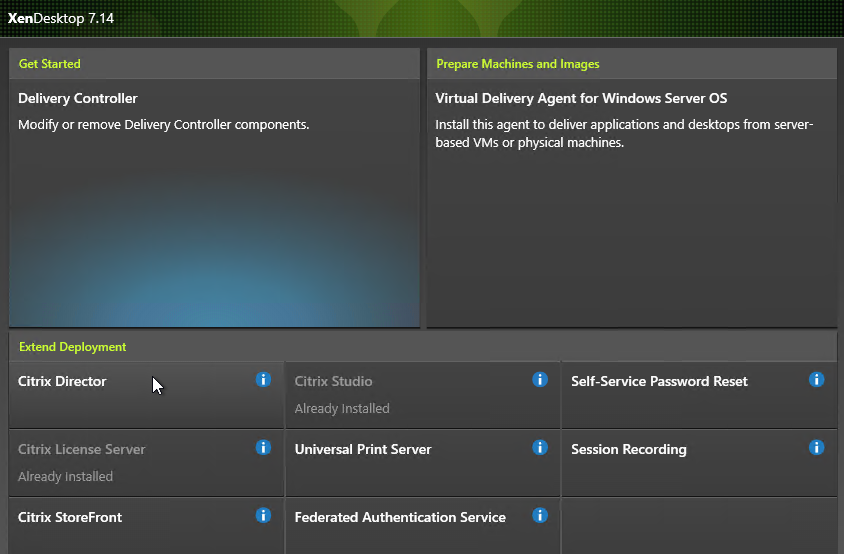
Task: Show info icon for Citrix Studio
Action: tap(540, 380)
